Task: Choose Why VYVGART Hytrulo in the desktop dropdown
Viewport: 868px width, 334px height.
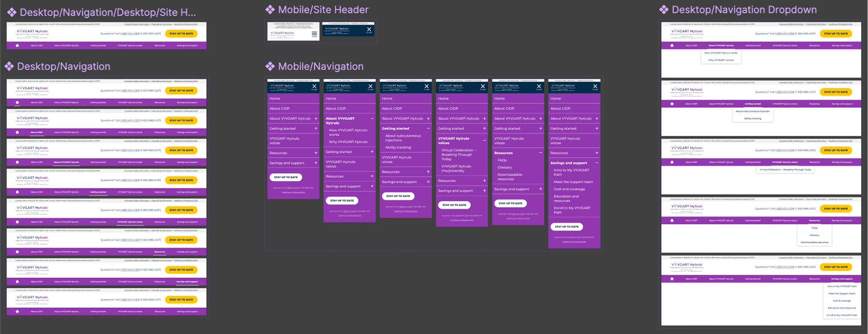Action: click(721, 60)
